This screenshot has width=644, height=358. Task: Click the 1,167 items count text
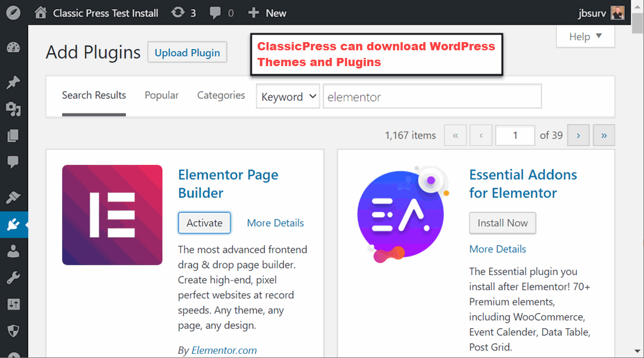tap(410, 136)
